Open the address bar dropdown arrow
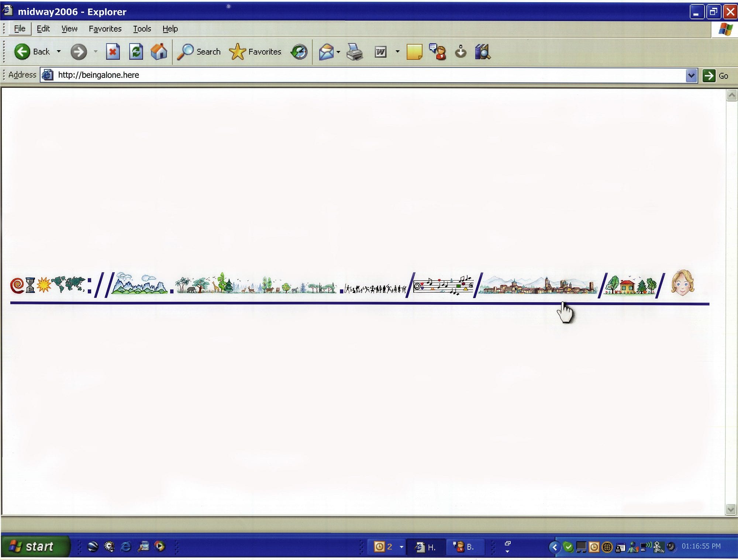The height and width of the screenshot is (560, 738). (691, 76)
